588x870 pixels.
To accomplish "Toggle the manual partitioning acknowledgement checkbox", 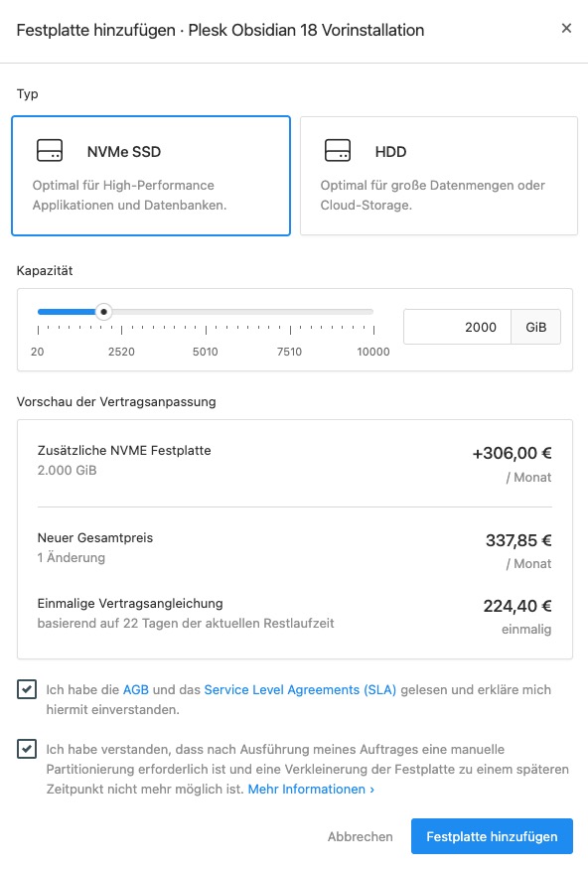I will click(x=27, y=749).
